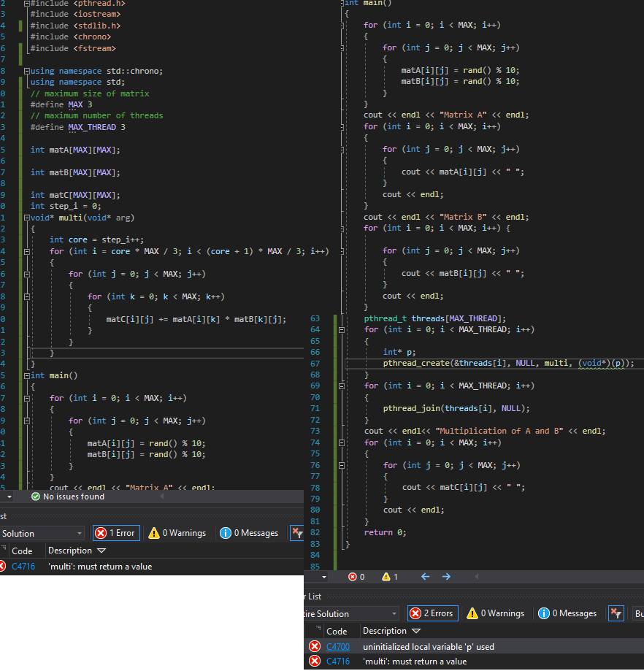The height and width of the screenshot is (671, 644).
Task: Collapse the for k loop inside multi
Action: pos(26,296)
